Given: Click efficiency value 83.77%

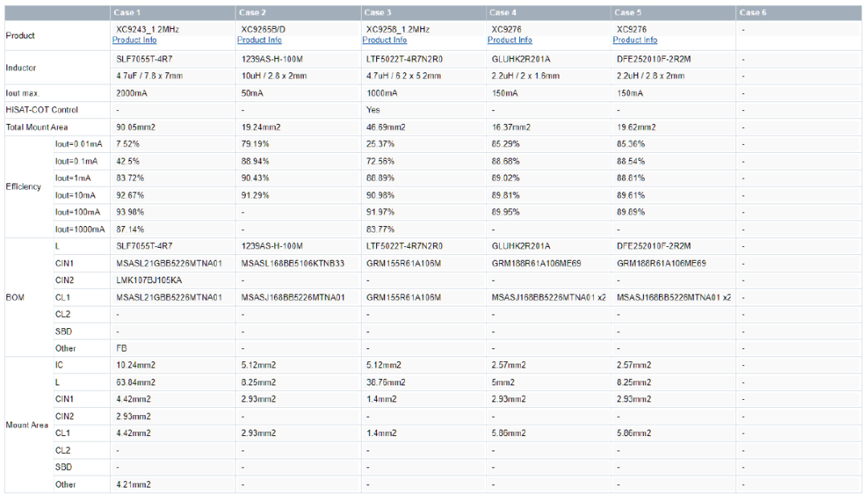Looking at the screenshot, I should [380, 228].
